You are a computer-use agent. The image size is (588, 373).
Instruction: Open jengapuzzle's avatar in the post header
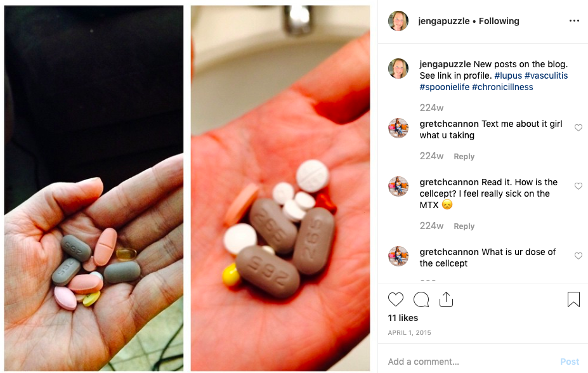[398, 21]
